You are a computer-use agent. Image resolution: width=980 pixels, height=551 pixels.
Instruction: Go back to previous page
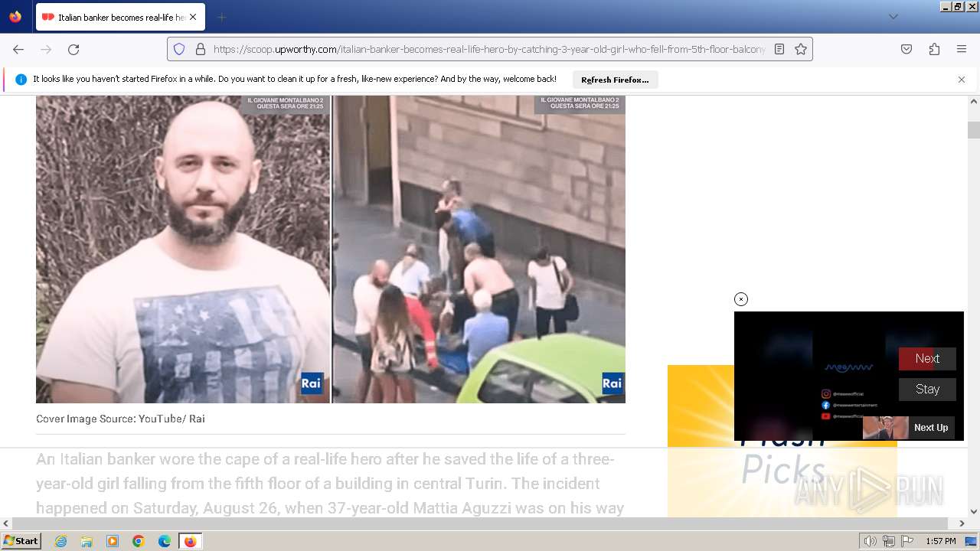pos(18,49)
